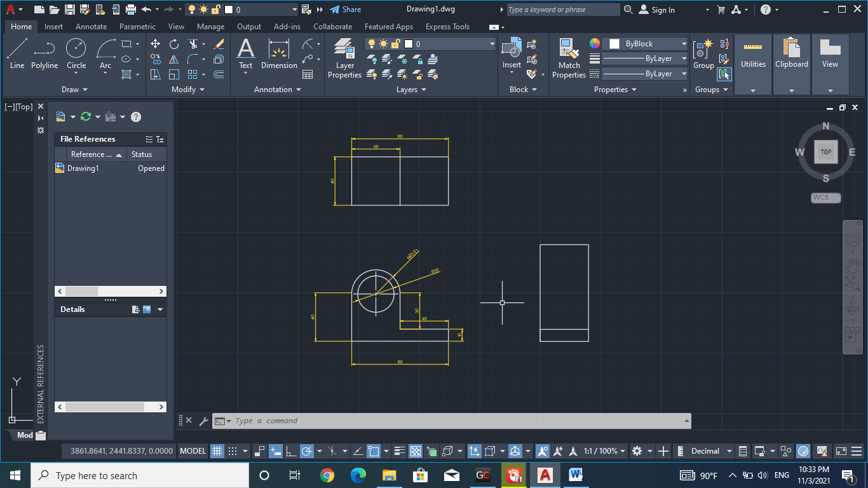Image resolution: width=868 pixels, height=488 pixels.
Task: Click the Trim scissors icon
Action: (x=193, y=44)
